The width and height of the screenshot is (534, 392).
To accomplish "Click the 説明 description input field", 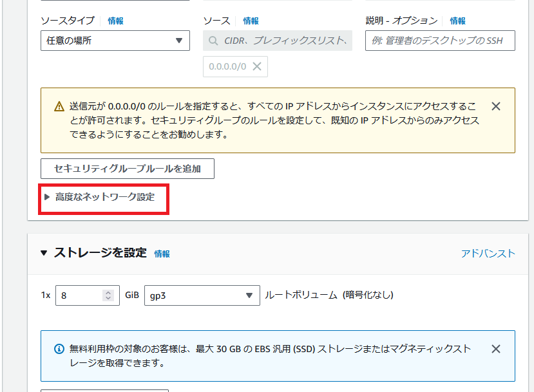I will point(440,41).
